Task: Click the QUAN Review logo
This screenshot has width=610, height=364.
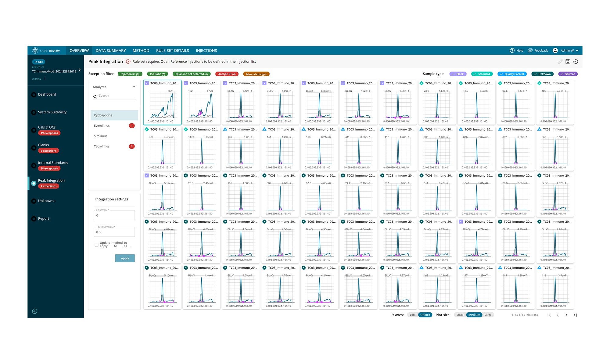Action: click(x=46, y=50)
